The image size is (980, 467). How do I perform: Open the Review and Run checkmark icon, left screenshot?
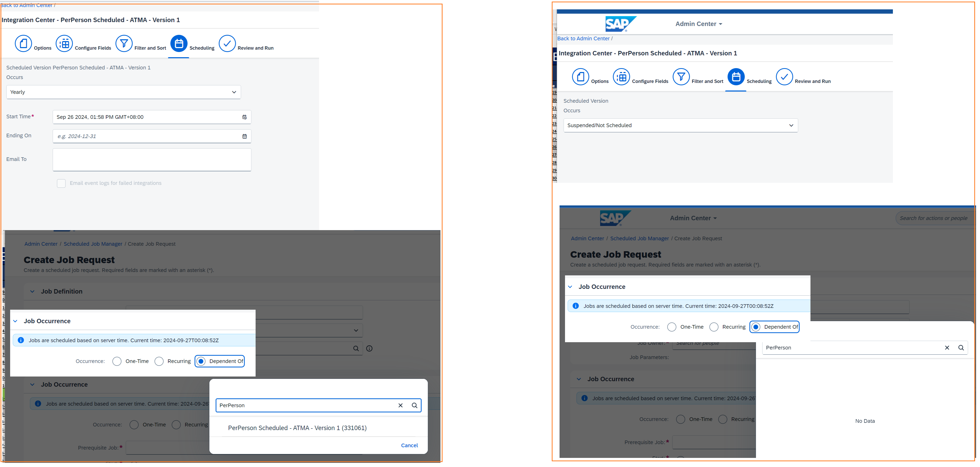227,43
